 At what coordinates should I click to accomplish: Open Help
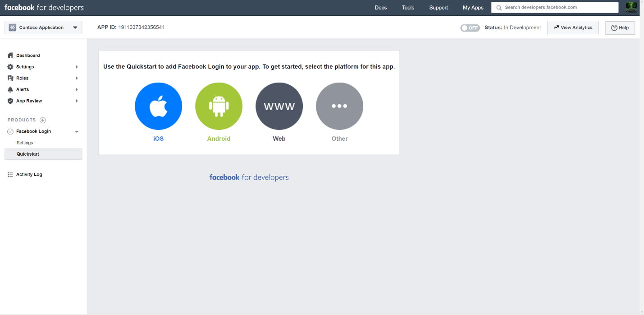point(620,28)
